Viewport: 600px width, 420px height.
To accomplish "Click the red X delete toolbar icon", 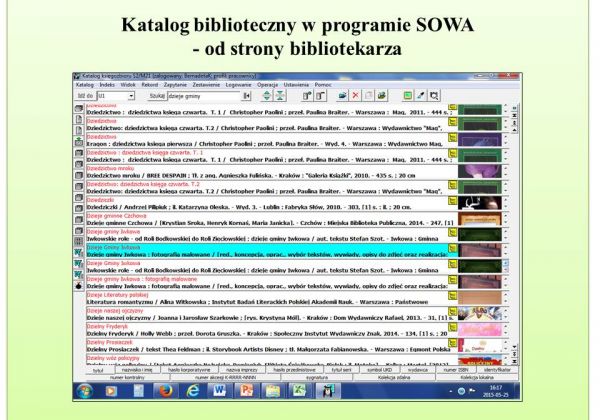I will 355,96.
